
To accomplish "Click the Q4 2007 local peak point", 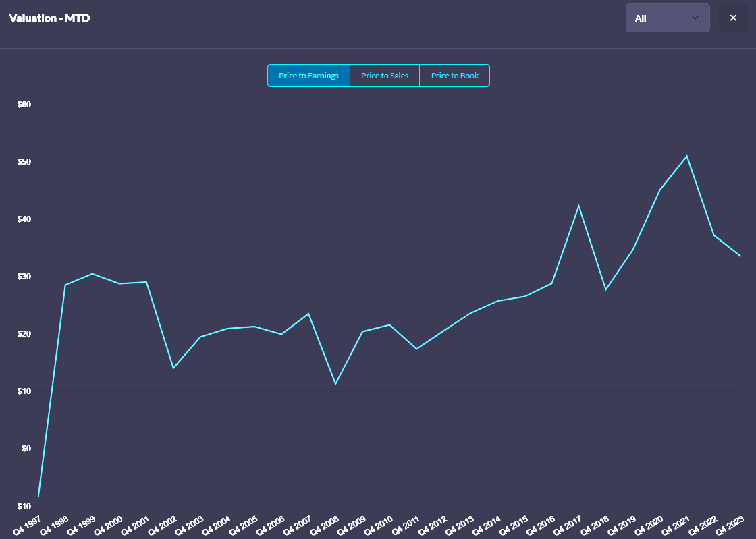I will tap(308, 314).
